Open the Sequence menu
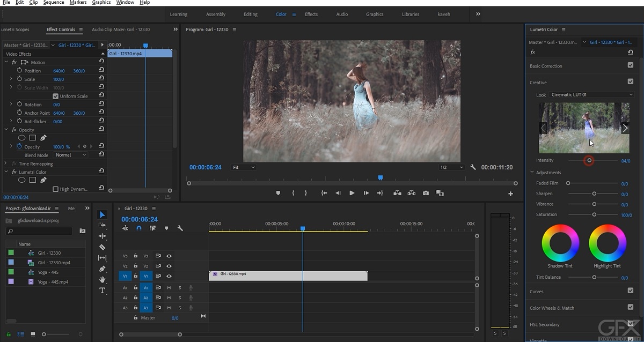Image resolution: width=644 pixels, height=342 pixels. click(54, 3)
